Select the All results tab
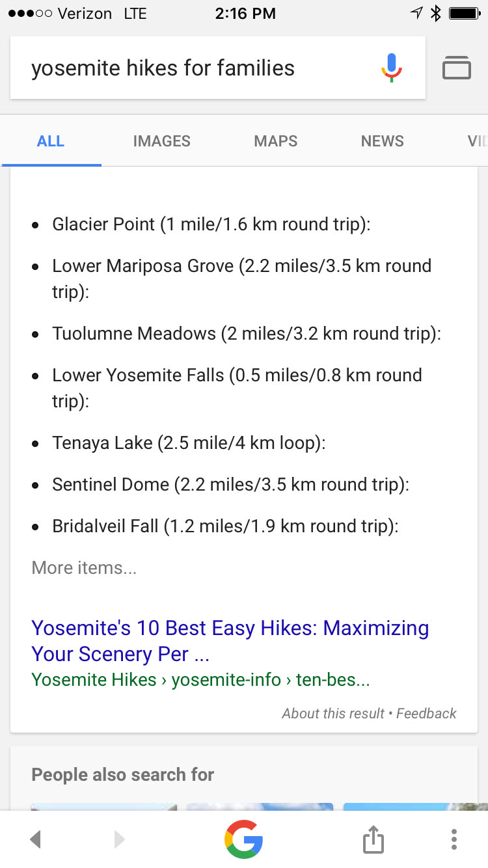The height and width of the screenshot is (868, 488). [x=51, y=141]
